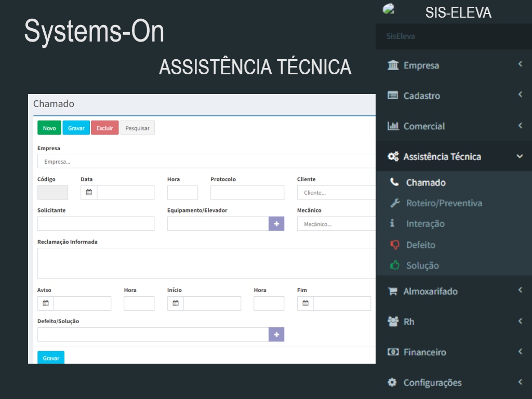Click the SIS-ELEVA logo icon
The image size is (532, 399).
(x=389, y=9)
